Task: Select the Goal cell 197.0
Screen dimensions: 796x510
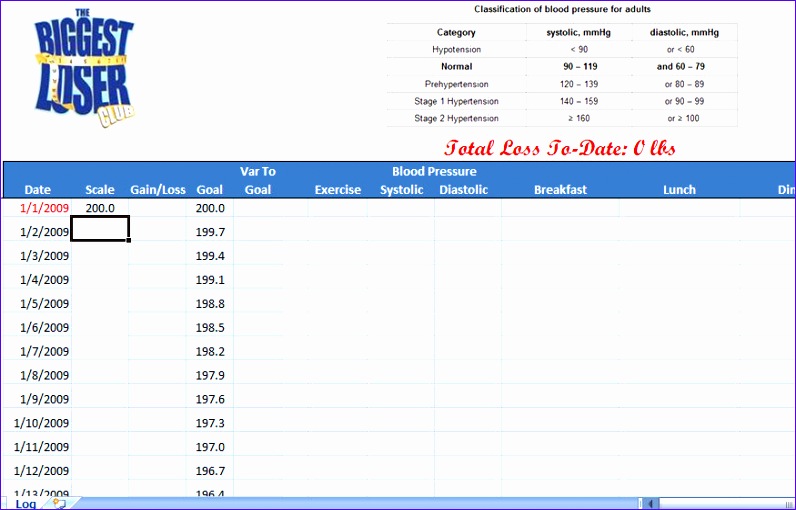Action: click(210, 446)
